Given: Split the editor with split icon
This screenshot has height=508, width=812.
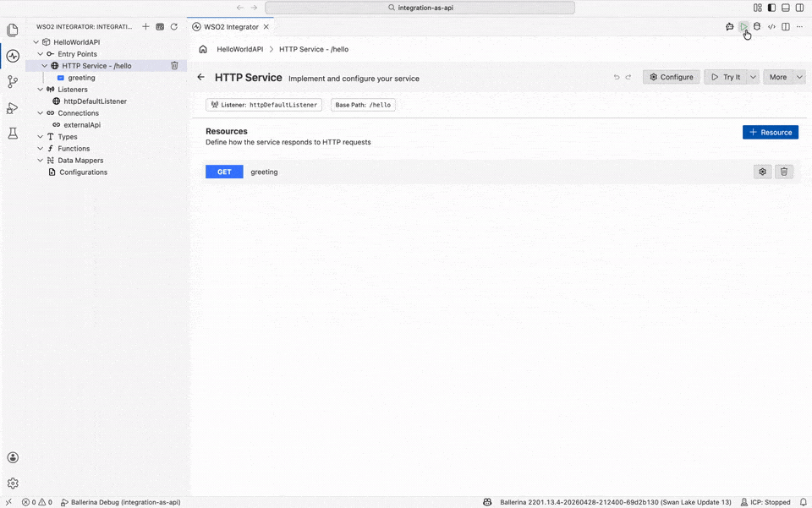Looking at the screenshot, I should pyautogui.click(x=786, y=26).
